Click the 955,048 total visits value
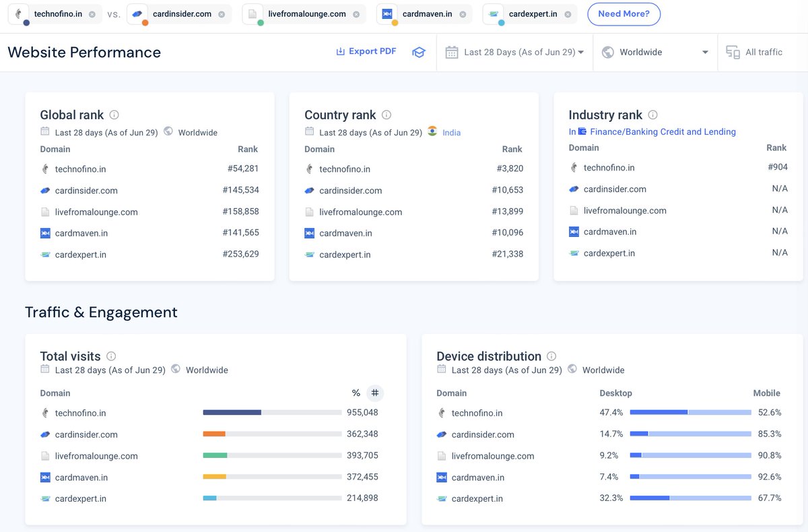The width and height of the screenshot is (808, 532). [x=362, y=413]
